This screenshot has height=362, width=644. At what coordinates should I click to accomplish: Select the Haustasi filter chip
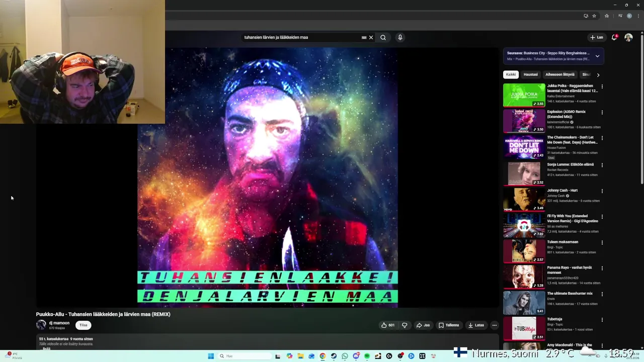(531, 74)
